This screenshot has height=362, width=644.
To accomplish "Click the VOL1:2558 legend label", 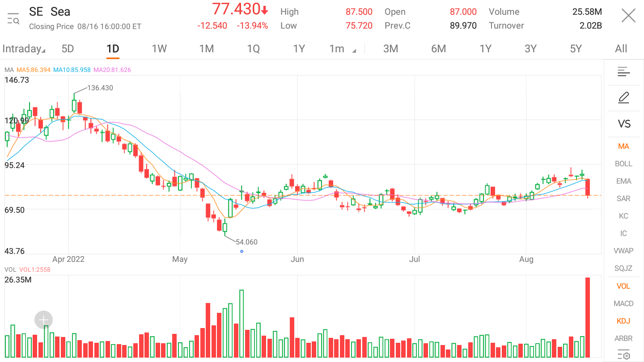I will click(x=35, y=269).
